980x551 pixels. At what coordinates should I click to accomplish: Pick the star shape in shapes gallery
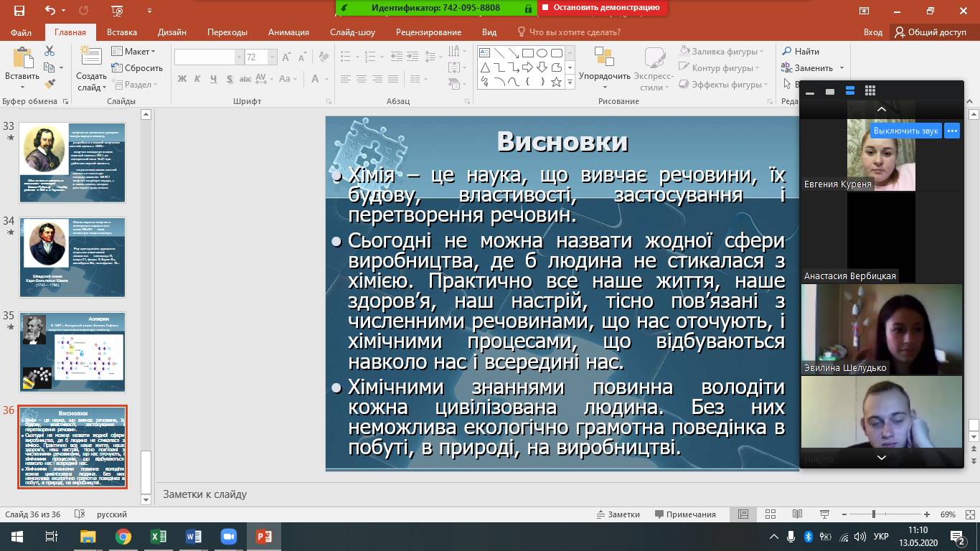point(555,82)
